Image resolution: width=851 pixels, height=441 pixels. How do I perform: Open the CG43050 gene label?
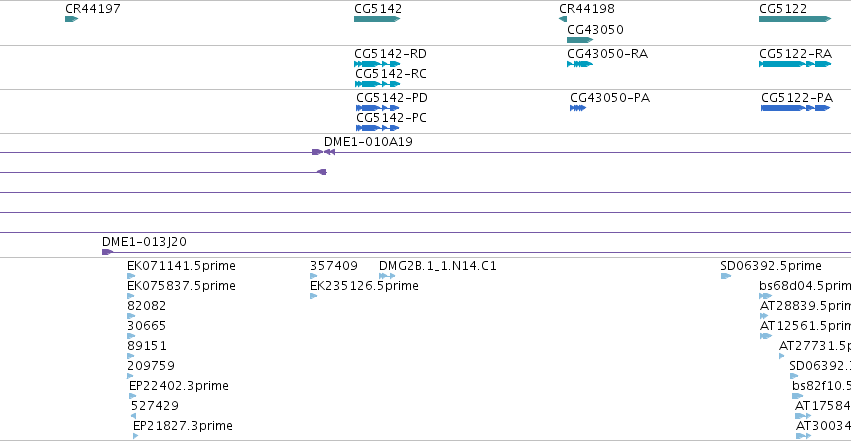tap(595, 30)
